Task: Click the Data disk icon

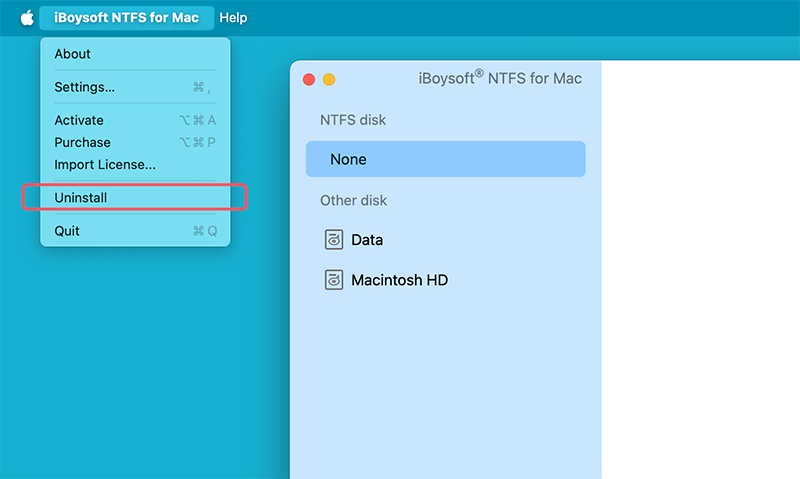Action: tap(334, 240)
